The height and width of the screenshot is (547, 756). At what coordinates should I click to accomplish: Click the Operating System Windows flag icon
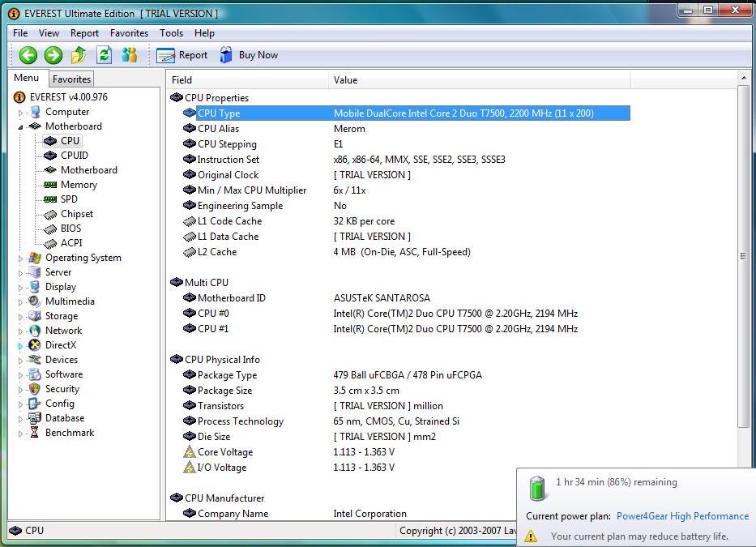click(x=35, y=258)
